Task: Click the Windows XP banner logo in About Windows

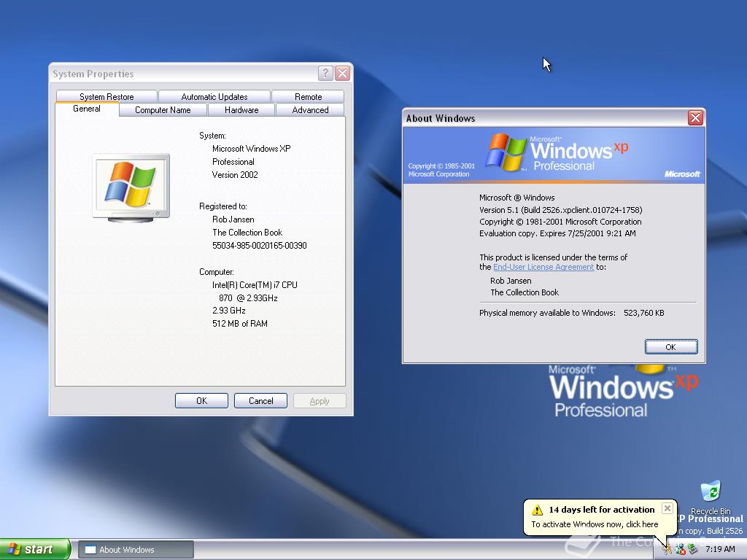Action: pyautogui.click(x=557, y=153)
